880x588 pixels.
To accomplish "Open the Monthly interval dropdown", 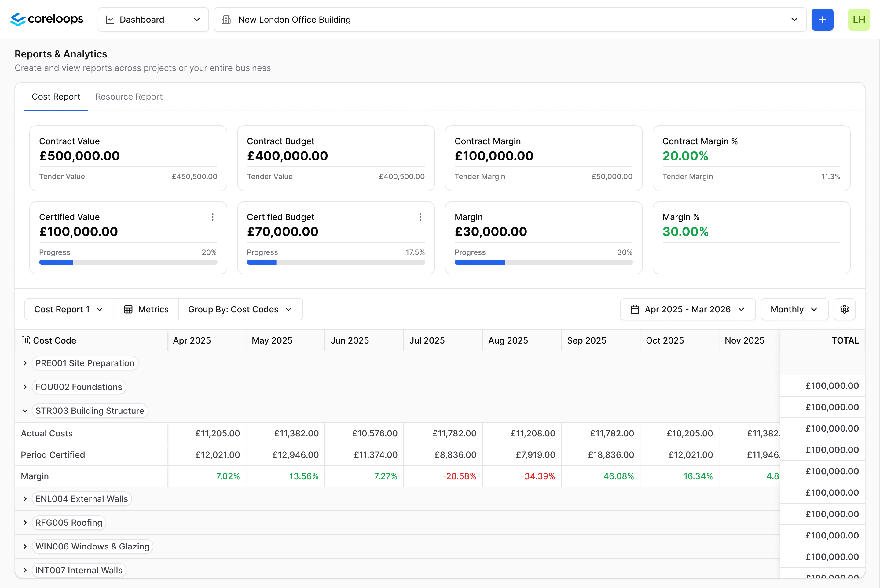I will point(794,309).
